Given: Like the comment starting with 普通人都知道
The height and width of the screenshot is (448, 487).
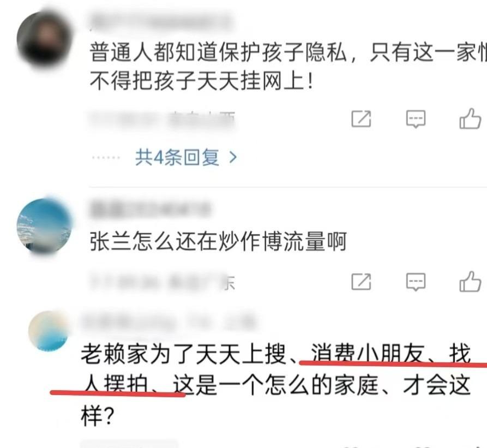Looking at the screenshot, I should click(470, 118).
